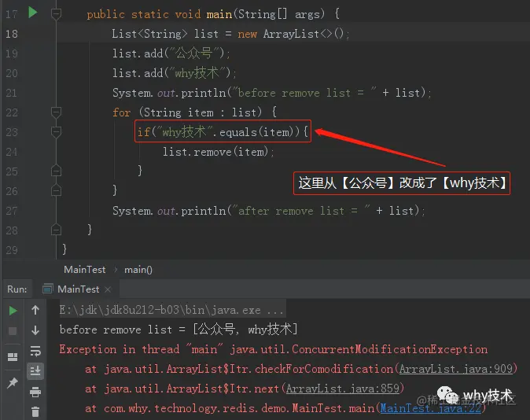Click ConcurrentModificationException message text
This screenshot has width=530, height=420.
pos(274,349)
